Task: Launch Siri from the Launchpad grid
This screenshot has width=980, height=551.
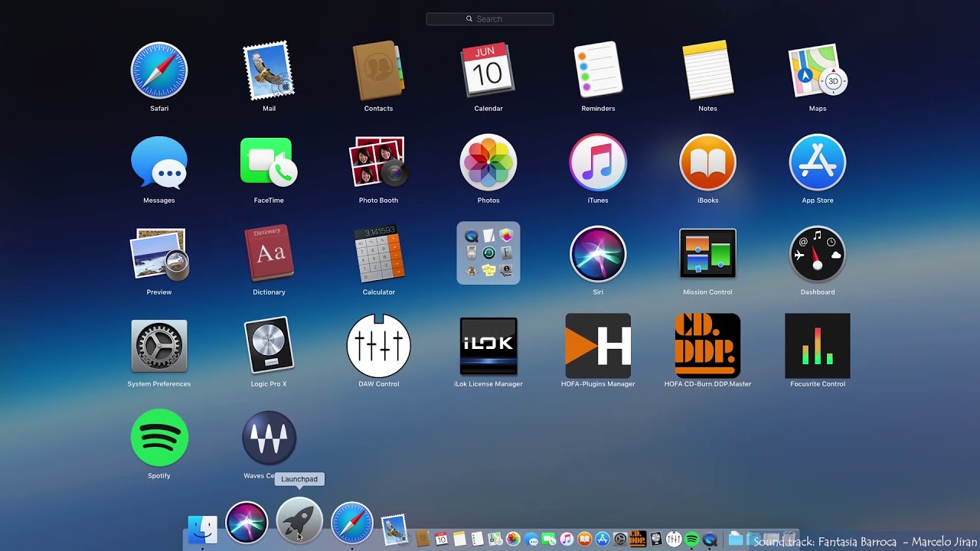Action: click(598, 254)
